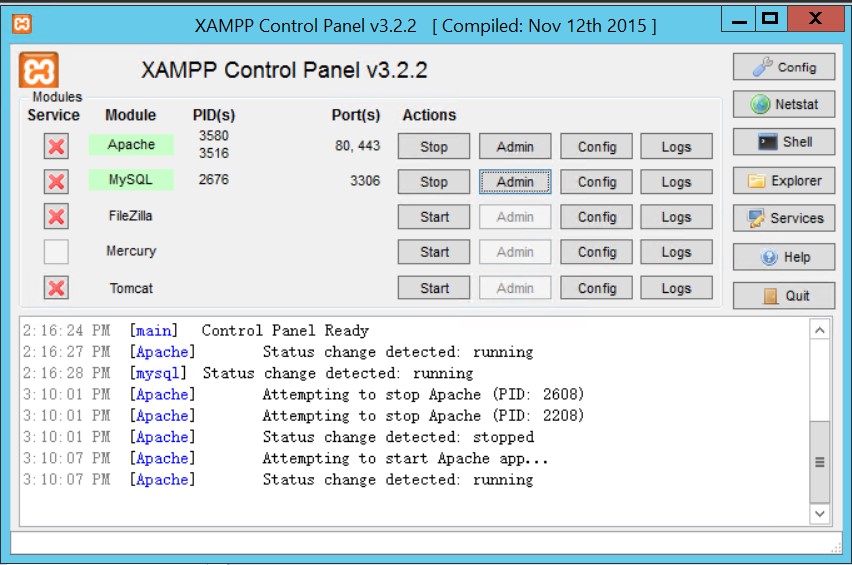
Task: Open the Windows Services button
Action: click(784, 218)
